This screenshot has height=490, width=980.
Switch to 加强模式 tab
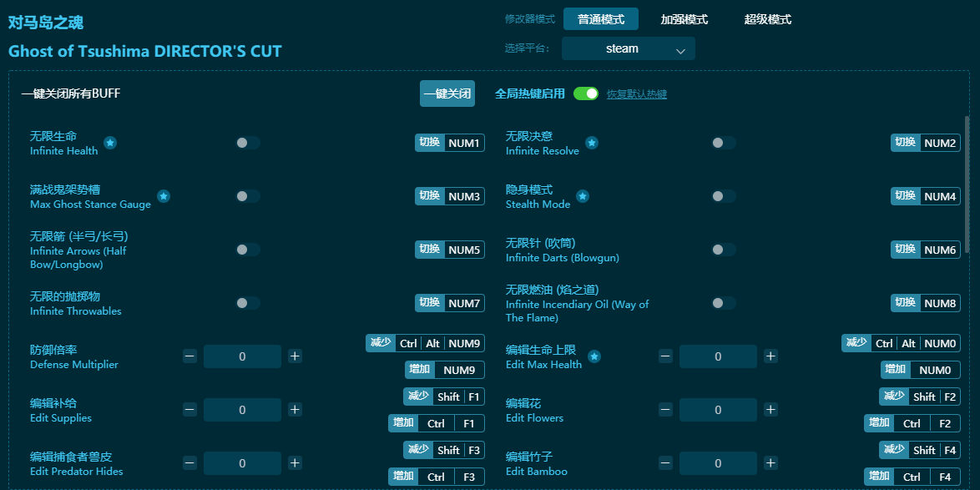coord(684,19)
